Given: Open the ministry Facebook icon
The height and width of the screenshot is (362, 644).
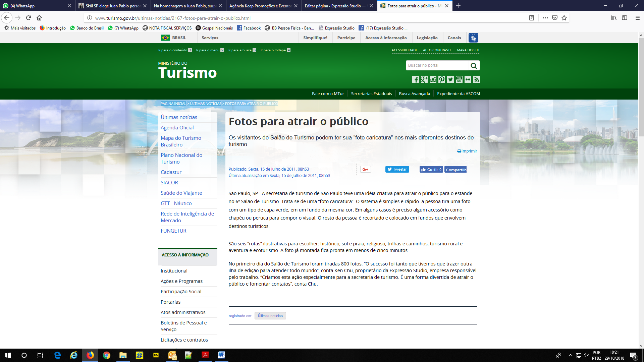Looking at the screenshot, I should pyautogui.click(x=416, y=79).
